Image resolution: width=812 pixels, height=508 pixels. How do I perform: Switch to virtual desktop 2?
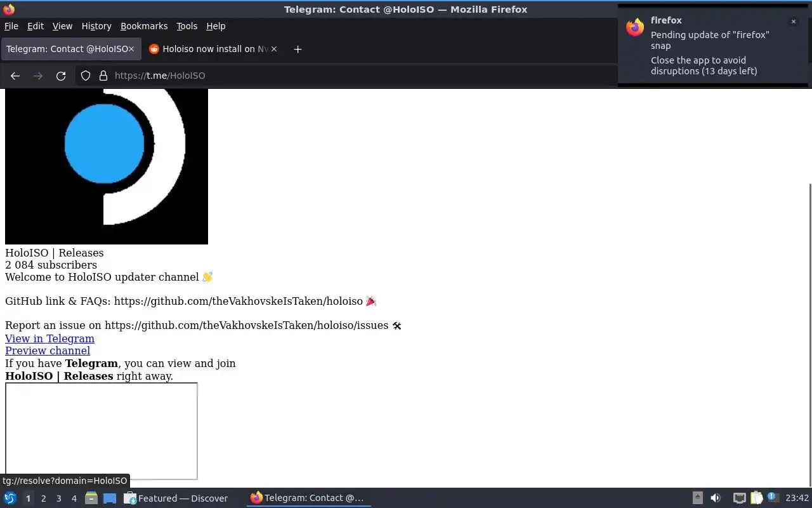[x=43, y=498]
